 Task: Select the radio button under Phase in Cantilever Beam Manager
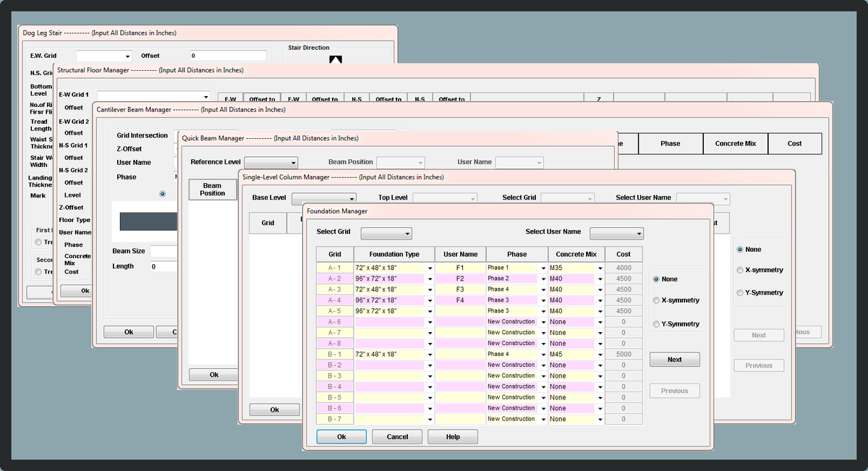click(x=162, y=193)
